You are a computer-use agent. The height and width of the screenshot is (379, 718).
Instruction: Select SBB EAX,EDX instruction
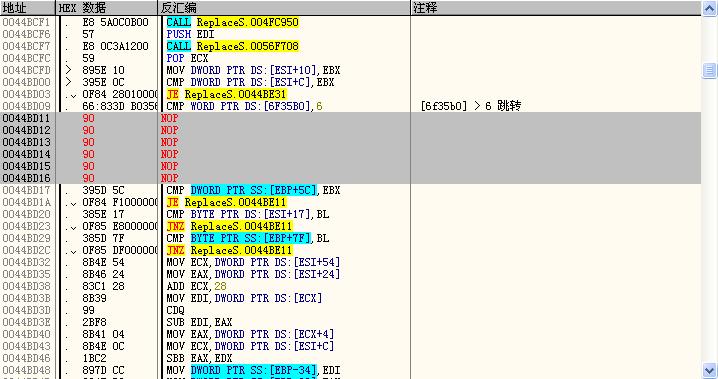pyautogui.click(x=199, y=358)
